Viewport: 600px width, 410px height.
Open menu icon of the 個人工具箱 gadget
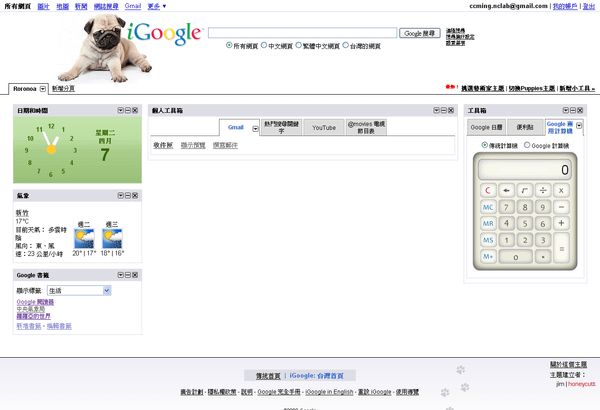pyautogui.click(x=436, y=110)
